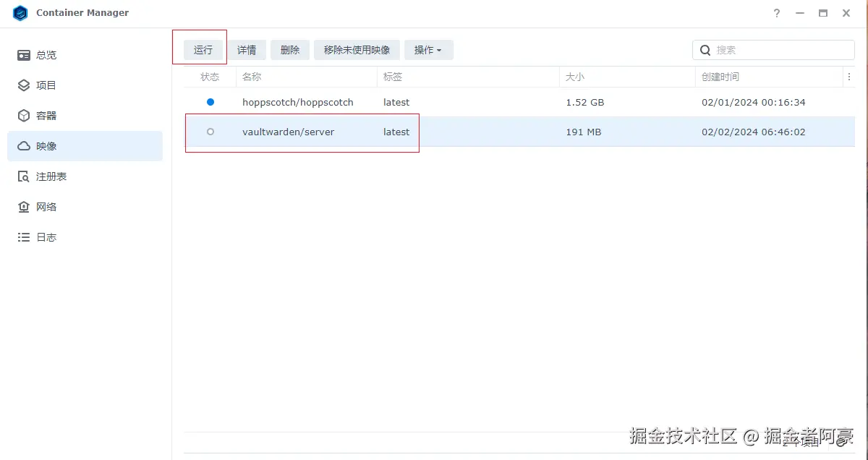The image size is (868, 460).
Task: Open the column options three-dot menu
Action: coord(848,77)
